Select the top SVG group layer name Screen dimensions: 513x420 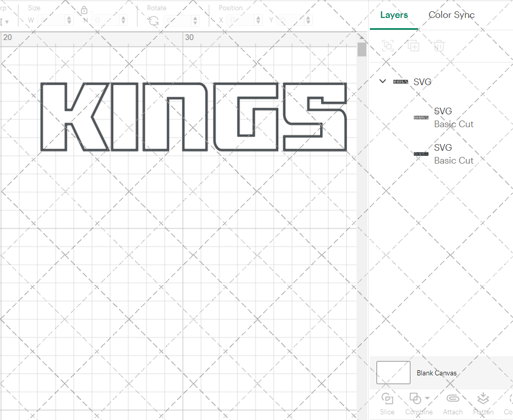coord(422,82)
